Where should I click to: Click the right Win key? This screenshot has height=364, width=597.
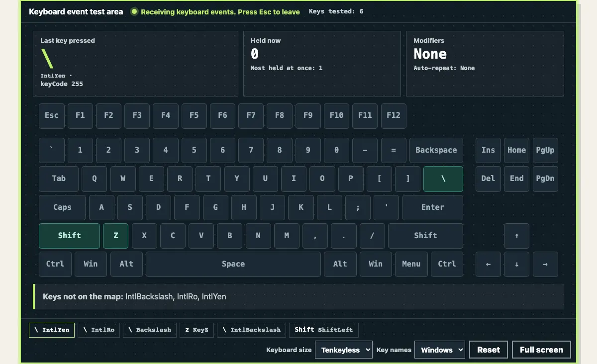coord(376,264)
